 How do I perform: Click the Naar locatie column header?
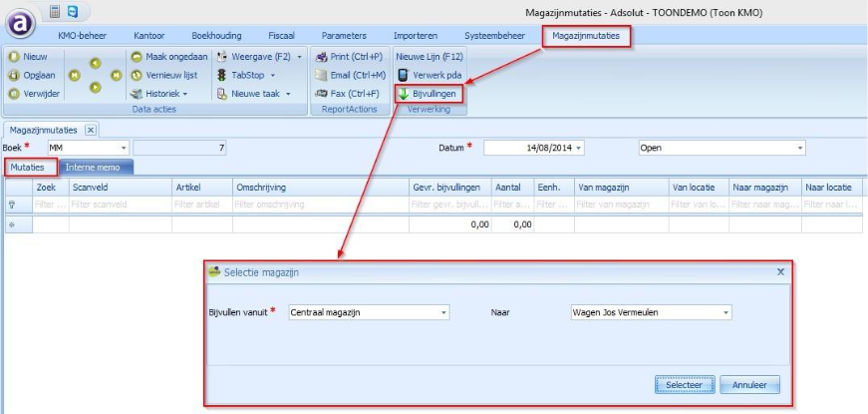point(832,188)
